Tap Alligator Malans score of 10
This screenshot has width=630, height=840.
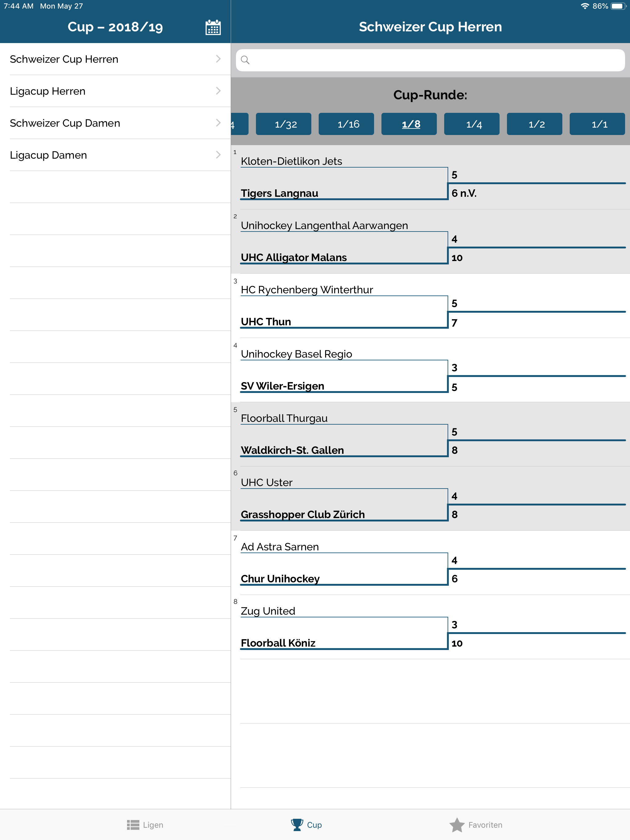click(457, 258)
